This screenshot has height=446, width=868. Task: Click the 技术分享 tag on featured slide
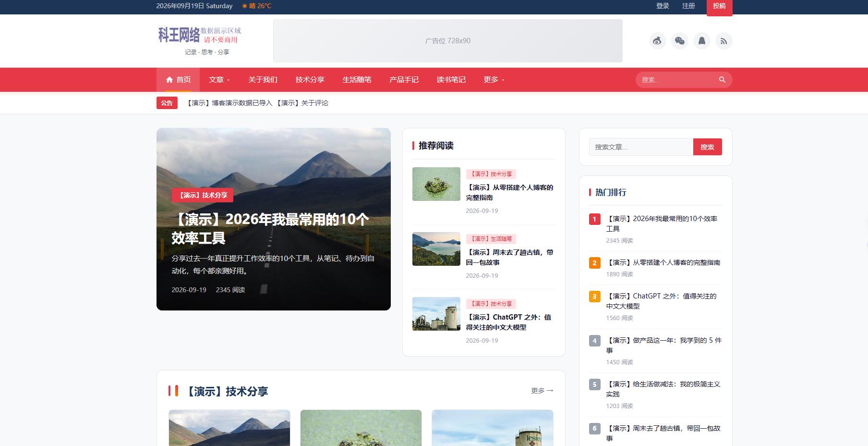203,195
